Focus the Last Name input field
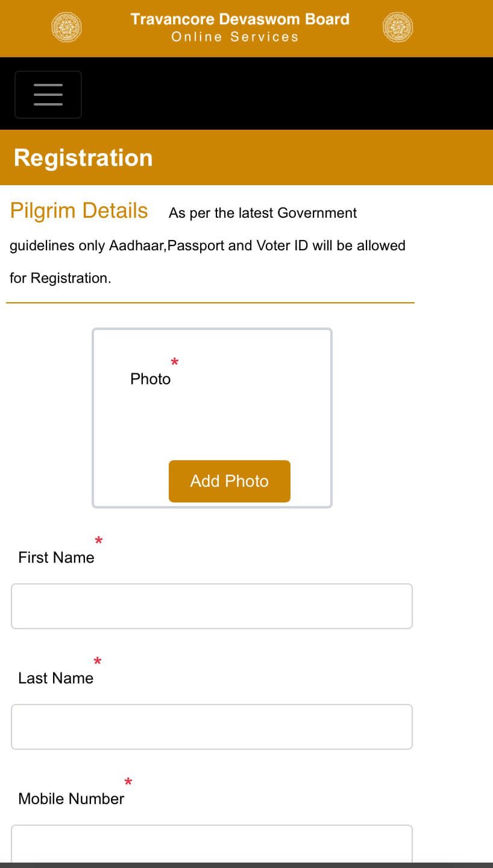The width and height of the screenshot is (493, 868). (x=212, y=727)
